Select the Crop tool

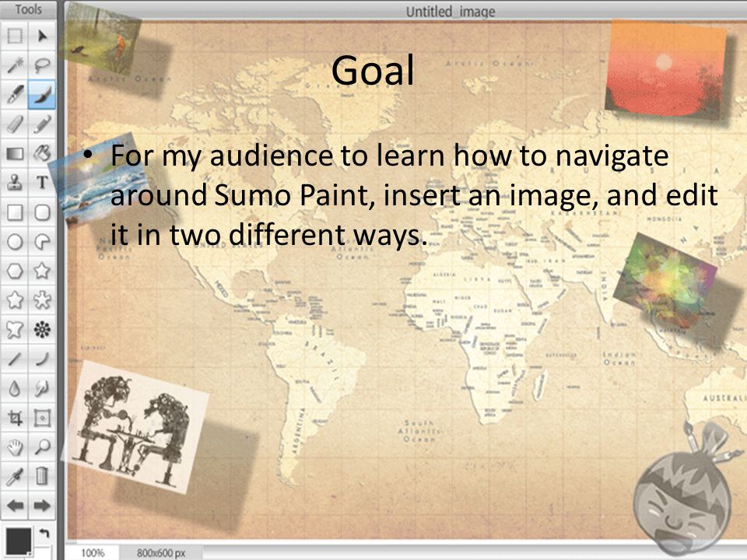coord(15,418)
